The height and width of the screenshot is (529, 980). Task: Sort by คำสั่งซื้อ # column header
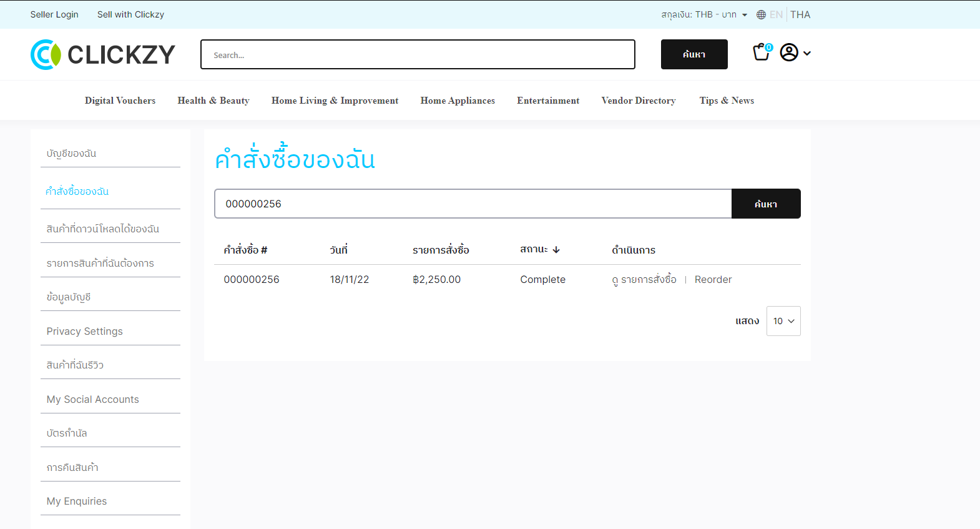(x=245, y=250)
